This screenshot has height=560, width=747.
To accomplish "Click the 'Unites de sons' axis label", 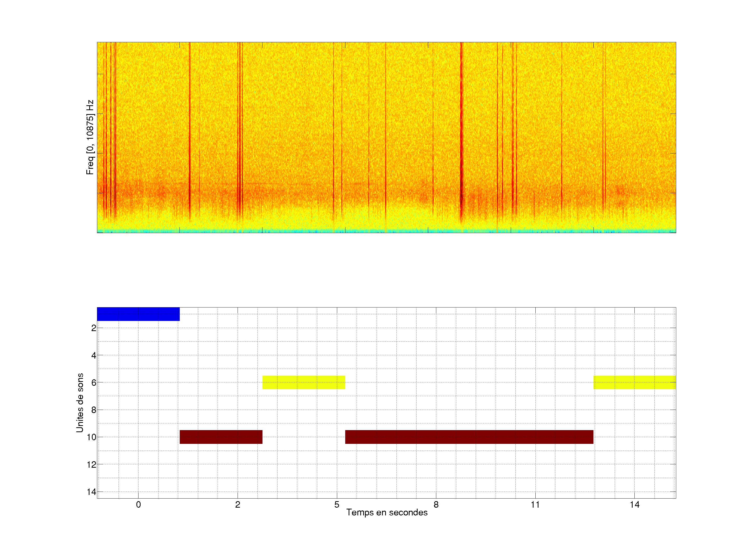I will pos(80,403).
